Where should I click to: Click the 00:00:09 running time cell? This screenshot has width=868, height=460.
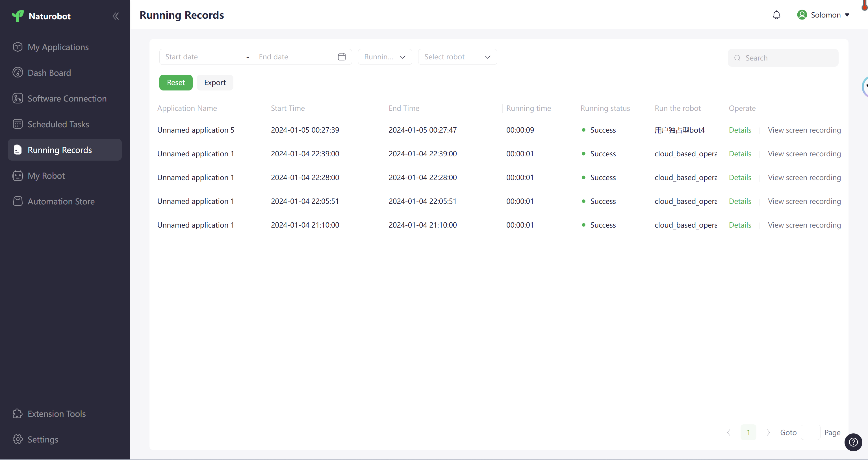tap(520, 130)
